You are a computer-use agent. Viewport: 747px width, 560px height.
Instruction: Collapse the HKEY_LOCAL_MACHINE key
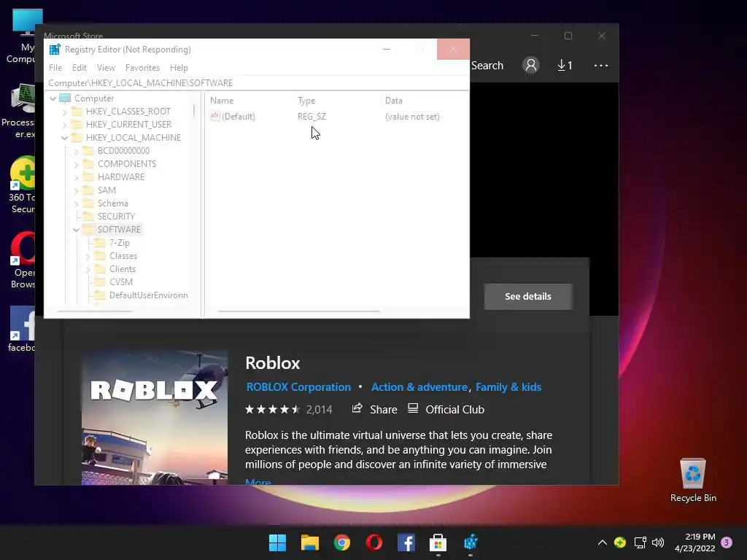65,138
